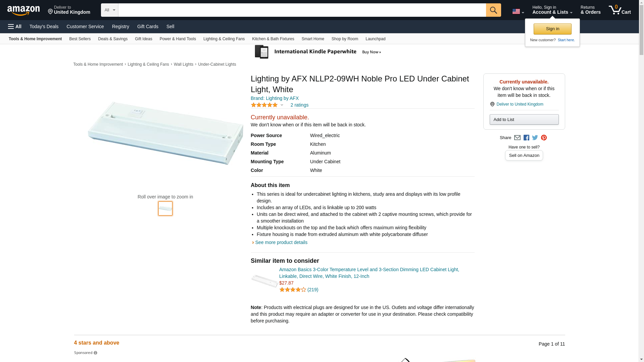Share product on Pinterest
644x362 pixels.
tap(544, 138)
